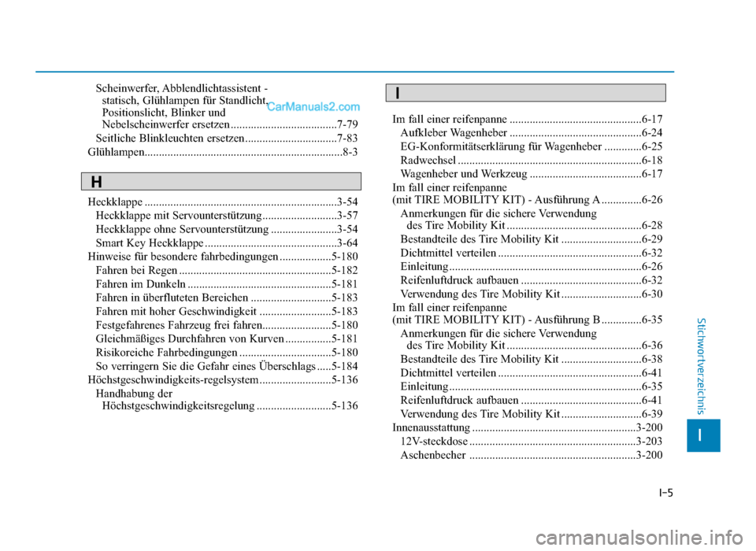Open the 'Aschenbecher' index entry

(532, 455)
